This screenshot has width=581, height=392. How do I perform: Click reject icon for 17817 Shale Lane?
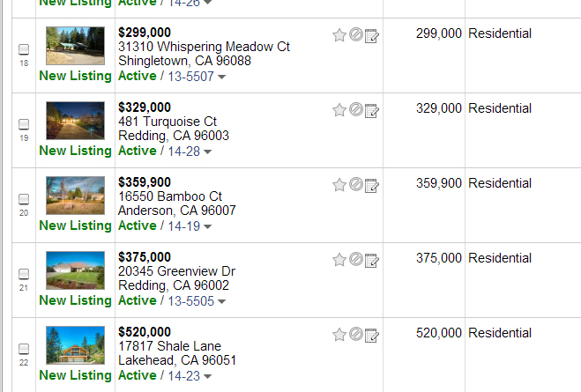tap(355, 335)
